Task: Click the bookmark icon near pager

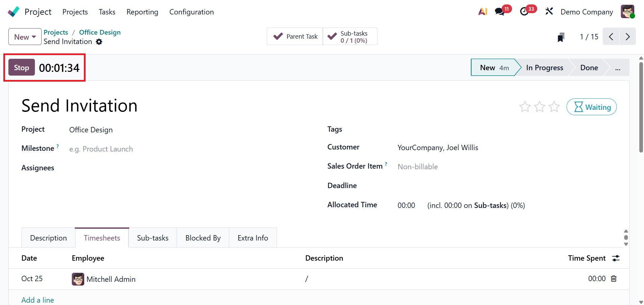Action: 561,37
